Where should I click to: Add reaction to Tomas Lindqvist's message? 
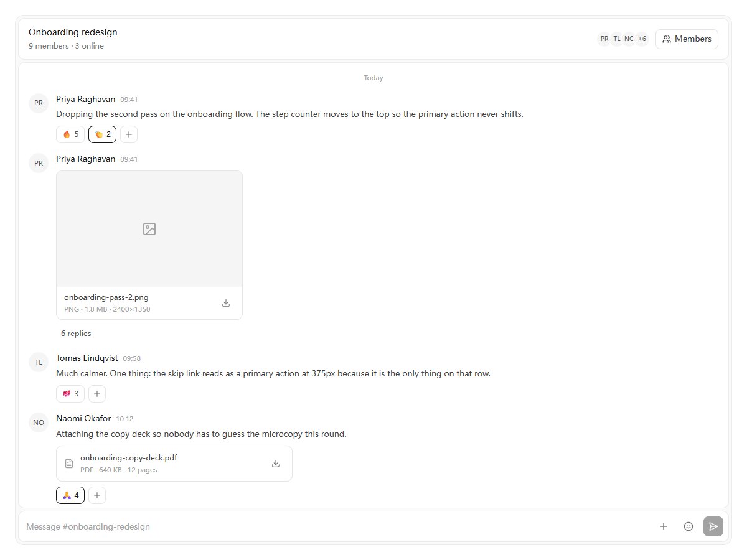97,394
